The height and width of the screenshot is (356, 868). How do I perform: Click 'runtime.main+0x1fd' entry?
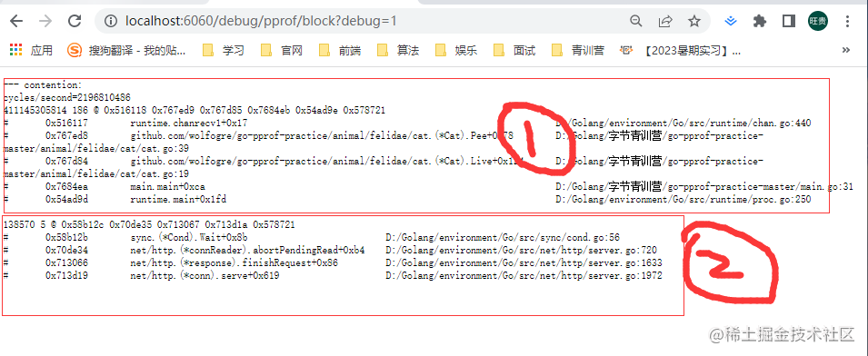pos(178,200)
